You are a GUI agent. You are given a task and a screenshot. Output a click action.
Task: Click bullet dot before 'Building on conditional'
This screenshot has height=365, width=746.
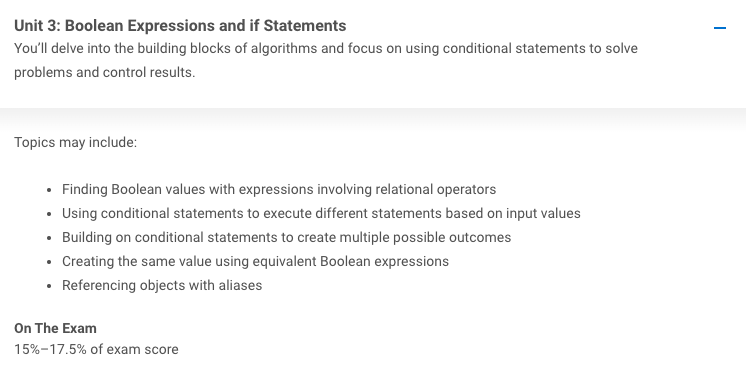(x=49, y=237)
